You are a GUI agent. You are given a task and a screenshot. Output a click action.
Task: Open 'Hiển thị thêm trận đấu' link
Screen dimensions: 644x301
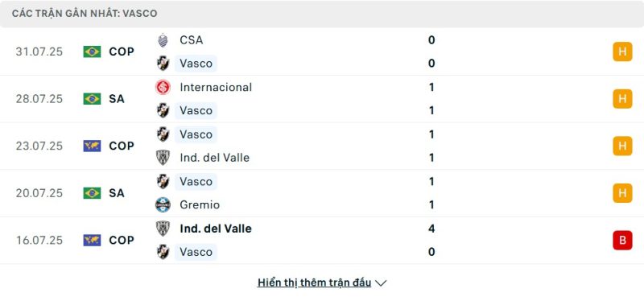coord(314,282)
